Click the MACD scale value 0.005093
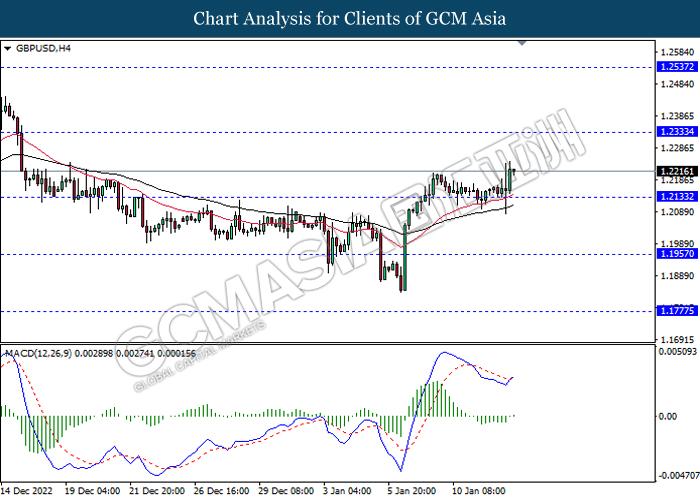The height and width of the screenshot is (500, 700). (x=678, y=352)
